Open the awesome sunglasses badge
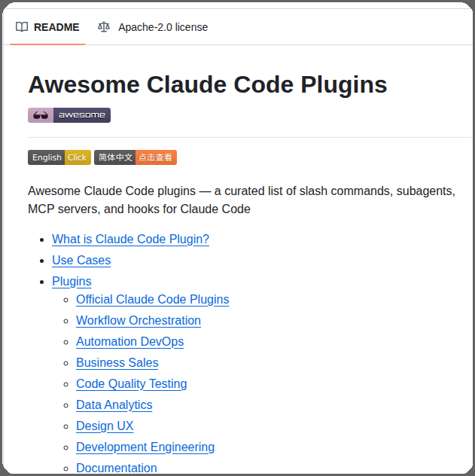Image resolution: width=475 pixels, height=476 pixels. [69, 115]
